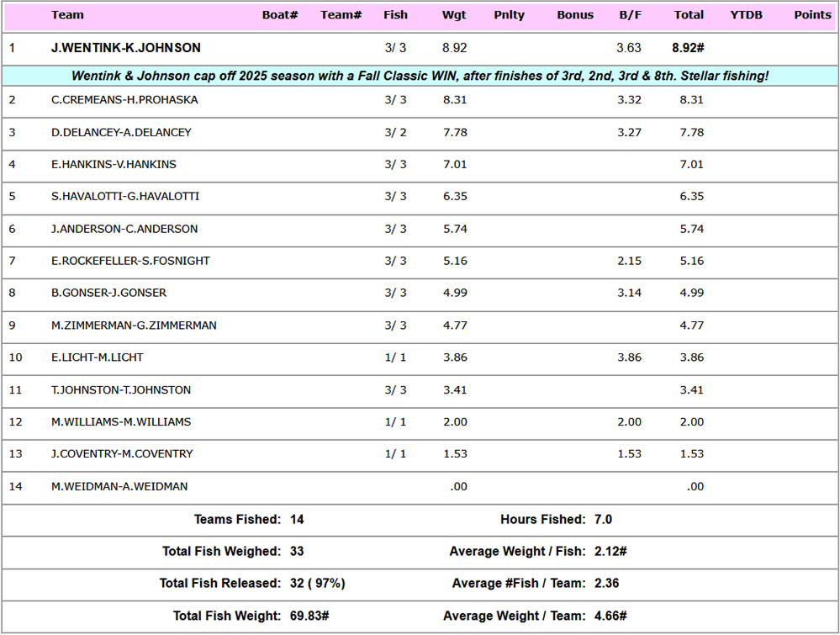Click the Team column header
This screenshot has height=635, width=840.
pyautogui.click(x=67, y=14)
